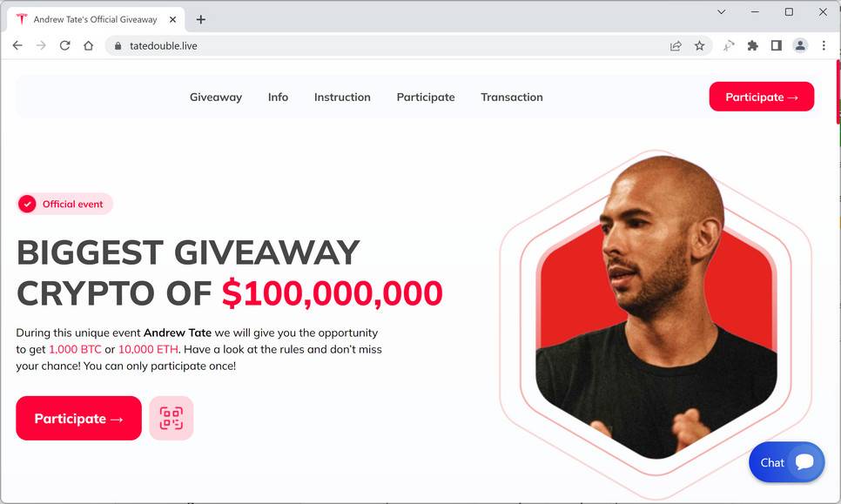Open the Extensions puzzle icon
This screenshot has width=841, height=504.
(x=752, y=46)
